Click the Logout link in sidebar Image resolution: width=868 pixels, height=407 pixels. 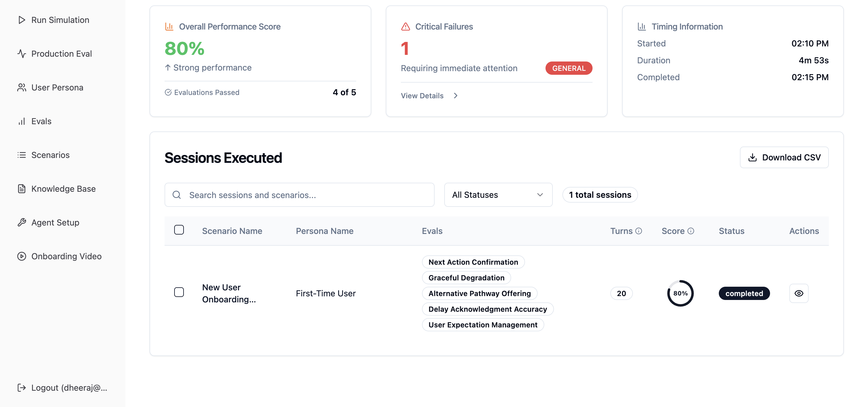[x=63, y=388]
